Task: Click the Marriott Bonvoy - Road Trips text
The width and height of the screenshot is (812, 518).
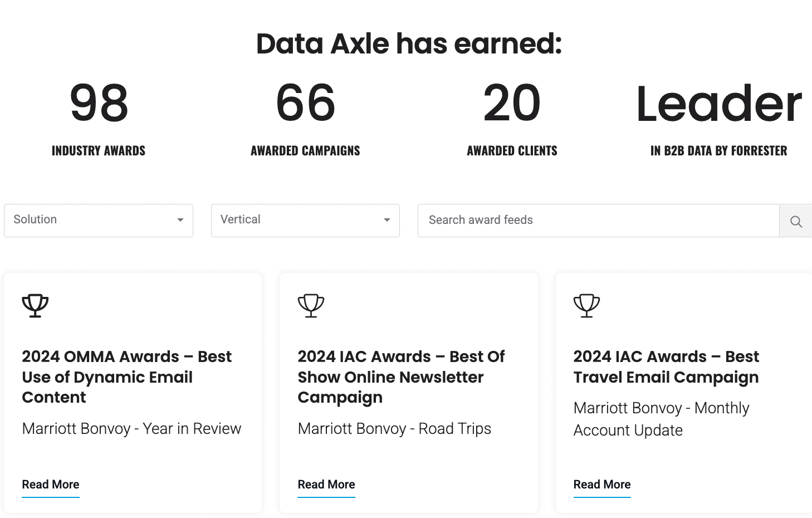Action: click(x=394, y=428)
